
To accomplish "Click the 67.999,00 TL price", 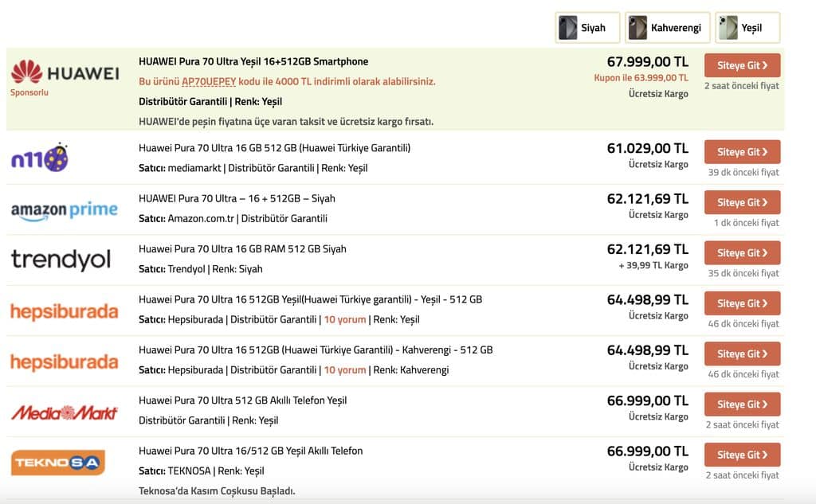I will click(647, 62).
